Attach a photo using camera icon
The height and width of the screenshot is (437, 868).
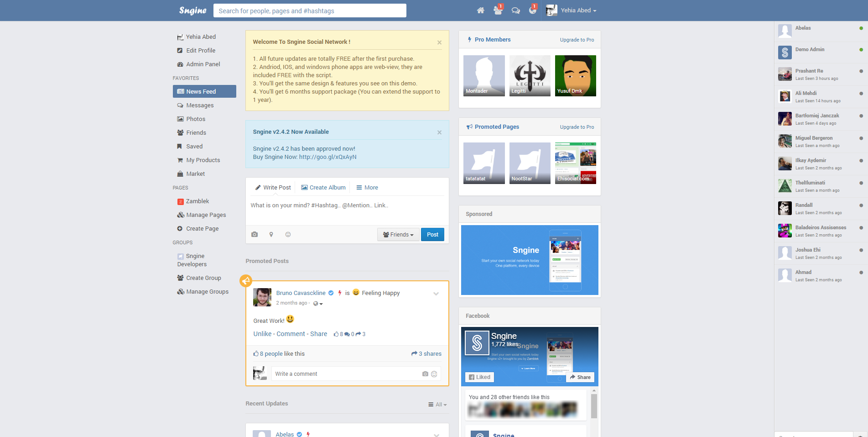click(255, 235)
